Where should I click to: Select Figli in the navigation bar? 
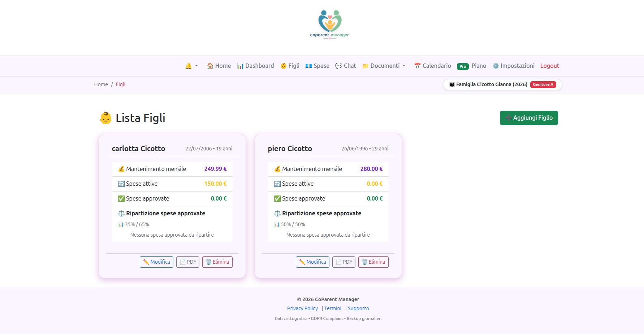290,66
